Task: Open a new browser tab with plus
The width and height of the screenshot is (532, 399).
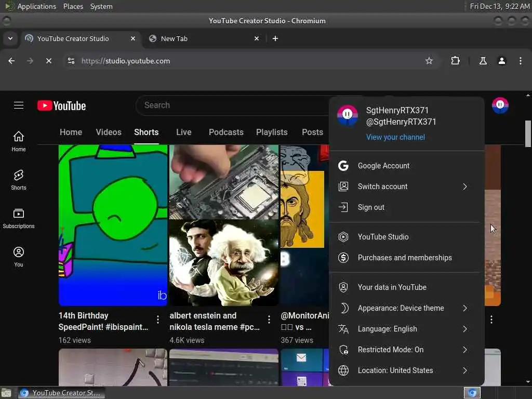Action: [x=275, y=38]
